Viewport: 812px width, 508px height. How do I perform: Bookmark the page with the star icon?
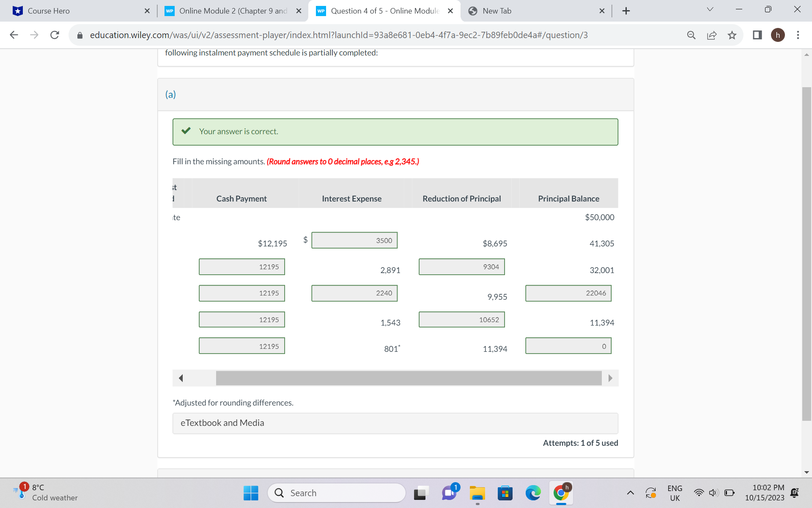point(732,35)
